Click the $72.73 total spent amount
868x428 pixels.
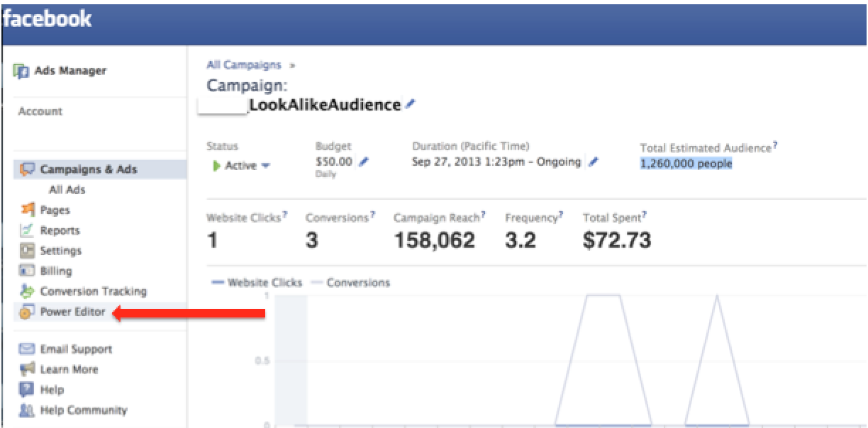617,241
